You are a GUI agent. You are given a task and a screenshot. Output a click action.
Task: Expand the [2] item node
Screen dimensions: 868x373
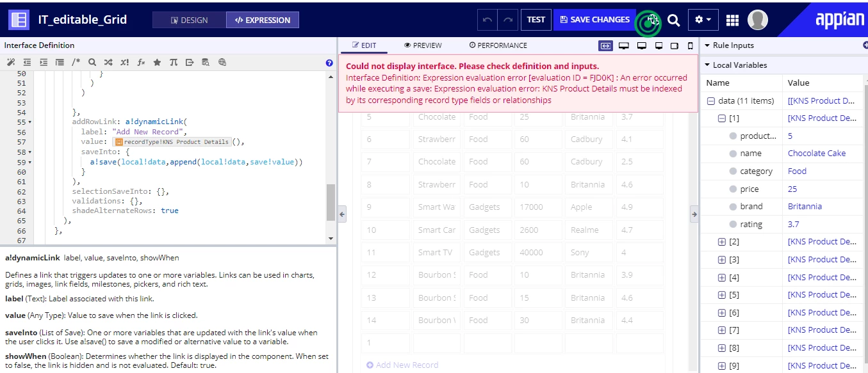point(722,242)
